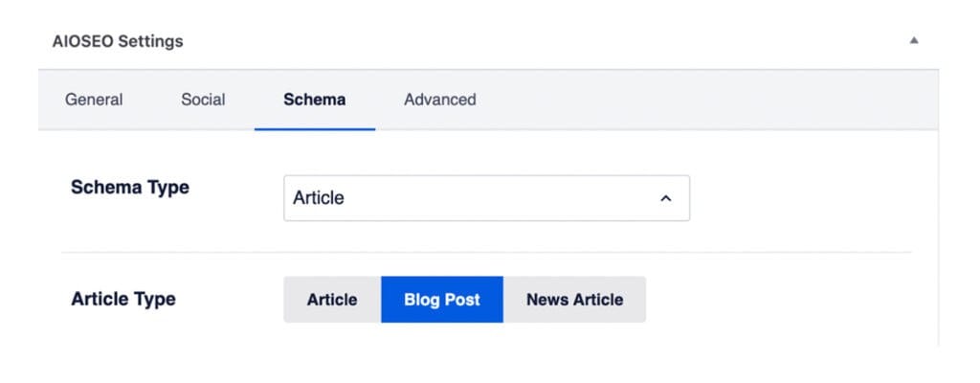Image resolution: width=980 pixels, height=383 pixels.
Task: Open the Schema Type dropdown
Action: click(486, 198)
